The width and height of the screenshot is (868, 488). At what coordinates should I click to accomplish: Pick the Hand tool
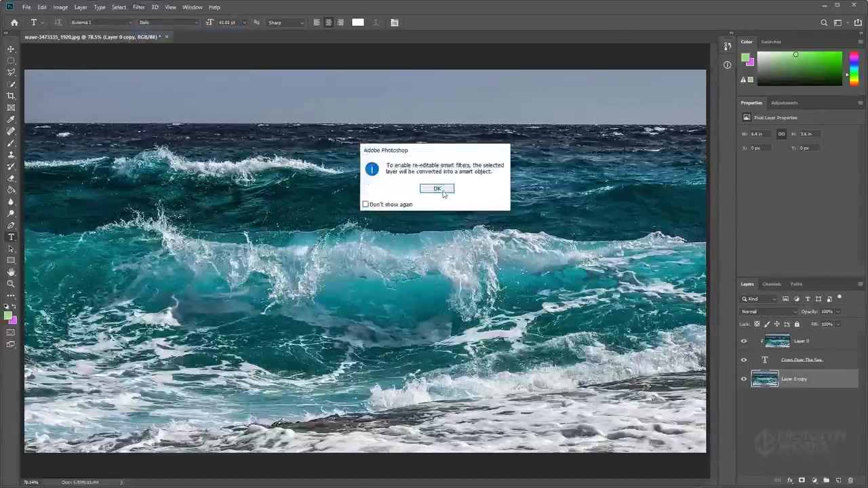[x=11, y=272]
